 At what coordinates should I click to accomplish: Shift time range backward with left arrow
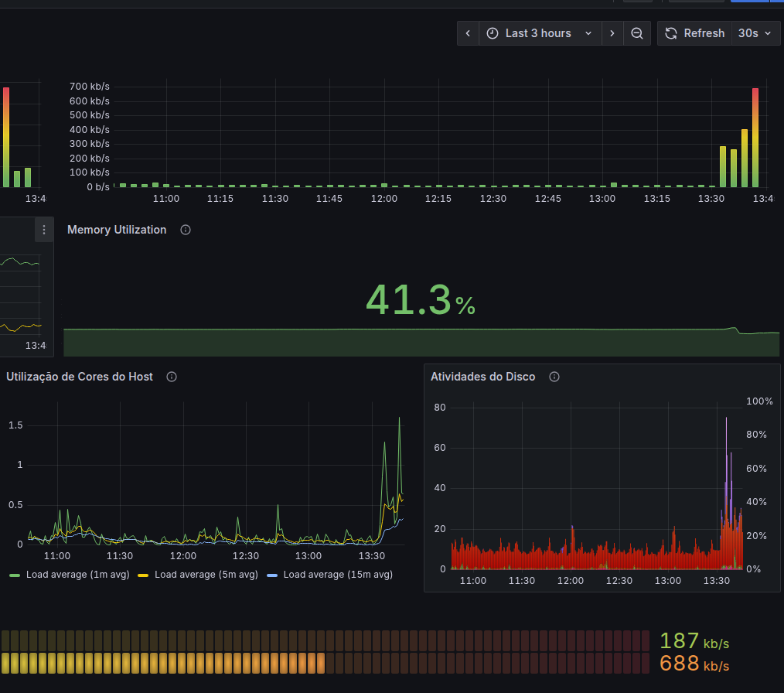[x=468, y=33]
